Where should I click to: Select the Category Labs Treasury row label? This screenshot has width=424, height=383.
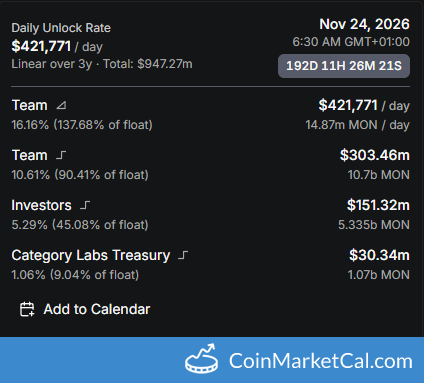tap(91, 255)
